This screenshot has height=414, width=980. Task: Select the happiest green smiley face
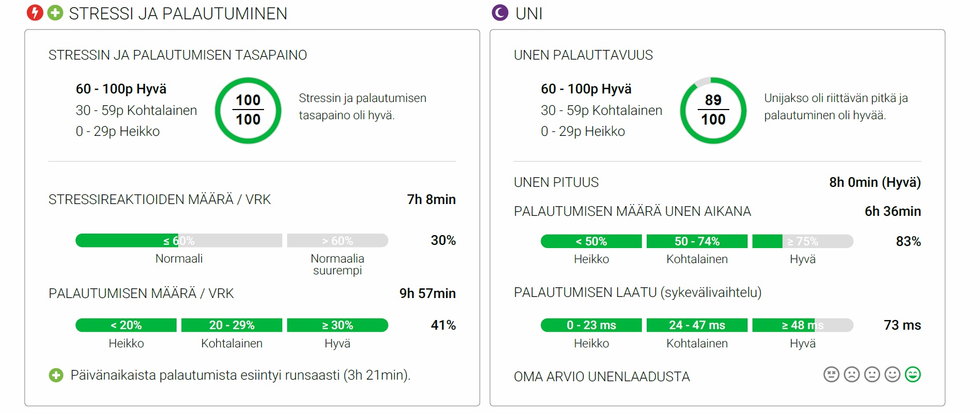tap(912, 374)
